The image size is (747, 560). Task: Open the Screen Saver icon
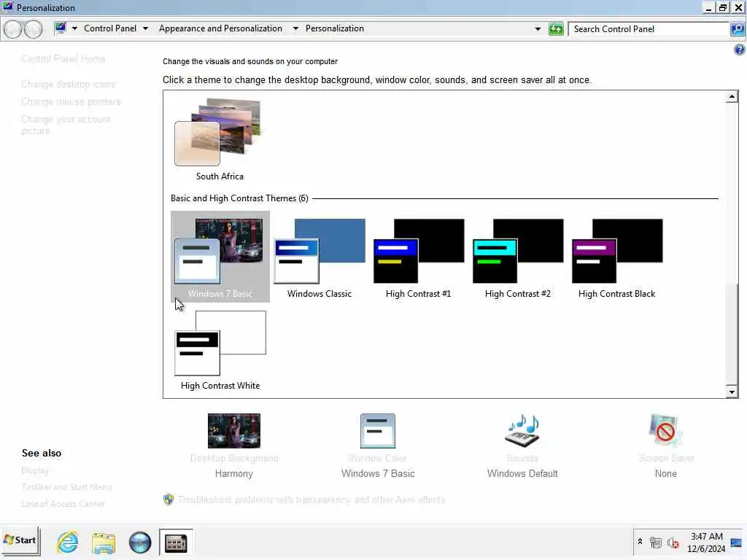(665, 430)
